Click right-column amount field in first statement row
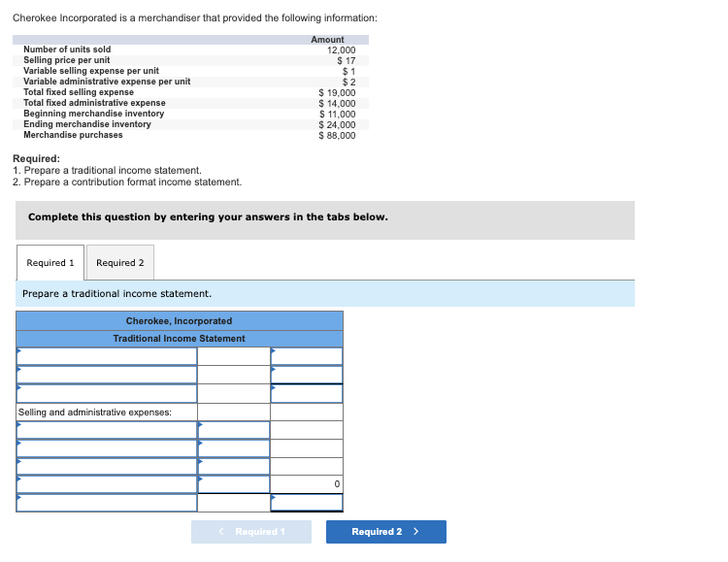 pos(307,356)
